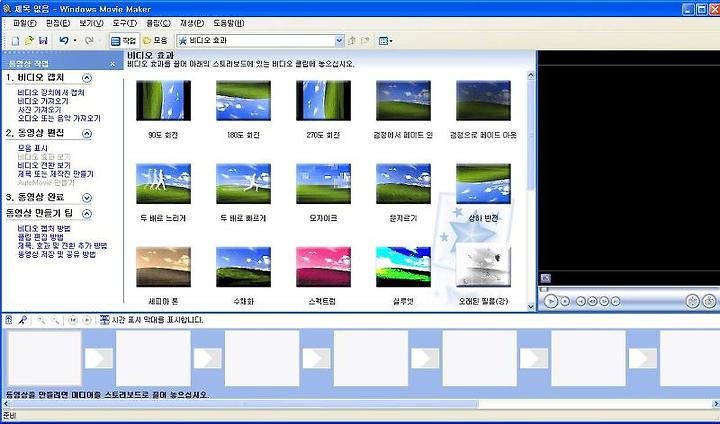This screenshot has width=720, height=424.
Task: Click the effects list scroll up arrow
Action: click(x=531, y=75)
